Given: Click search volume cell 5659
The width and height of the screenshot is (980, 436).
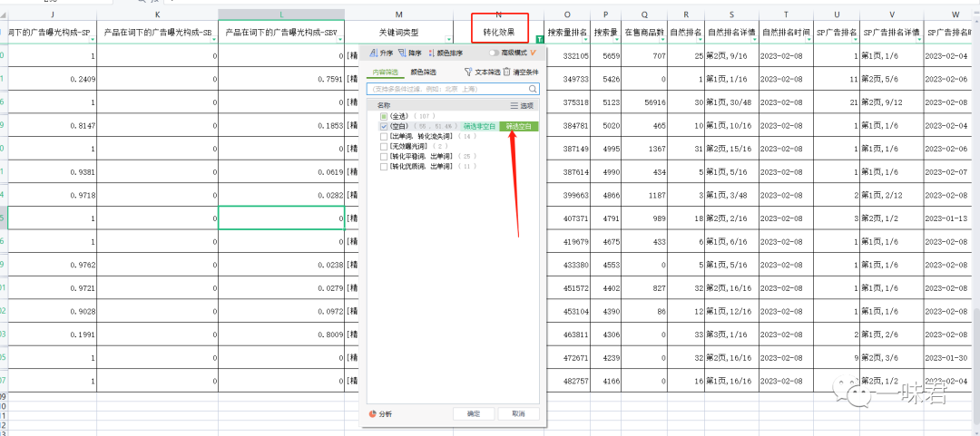Looking at the screenshot, I should (x=606, y=55).
